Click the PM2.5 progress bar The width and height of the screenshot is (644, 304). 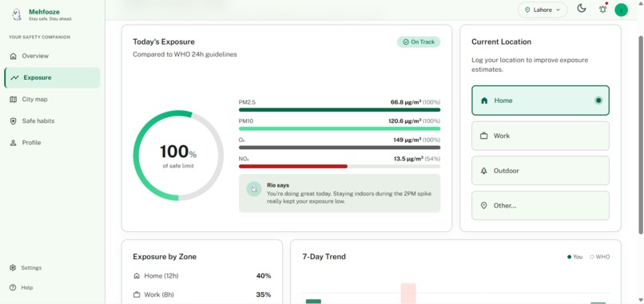340,110
